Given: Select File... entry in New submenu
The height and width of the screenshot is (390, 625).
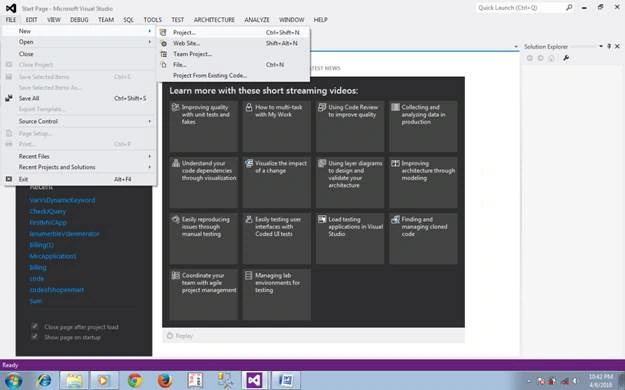Looking at the screenshot, I should 234,65.
